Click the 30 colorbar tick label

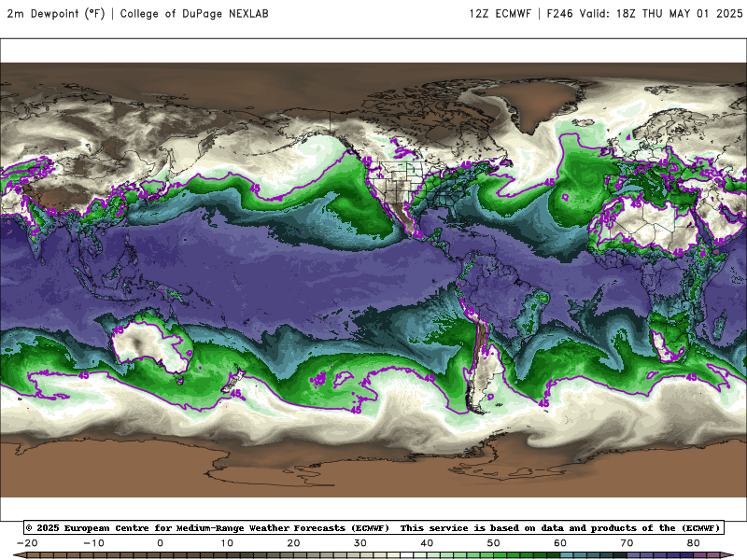(360, 543)
